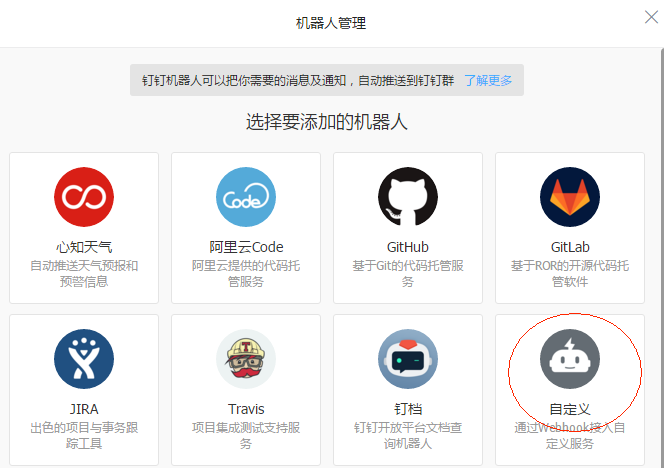Click the dialog's vertical scrollbar
Screen dimensions: 664x468
click(662, 258)
